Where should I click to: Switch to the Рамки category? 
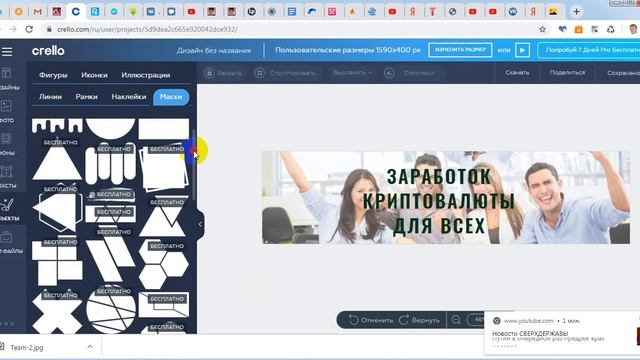[x=87, y=97]
